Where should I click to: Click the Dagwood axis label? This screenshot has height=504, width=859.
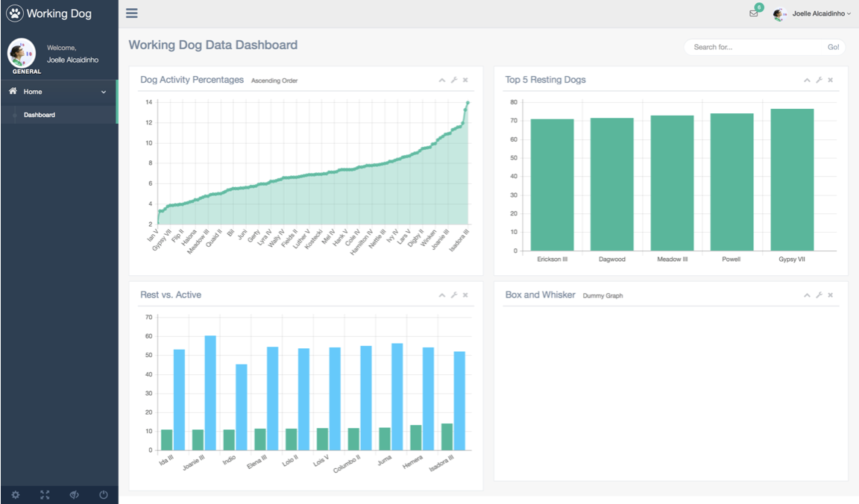(x=612, y=259)
